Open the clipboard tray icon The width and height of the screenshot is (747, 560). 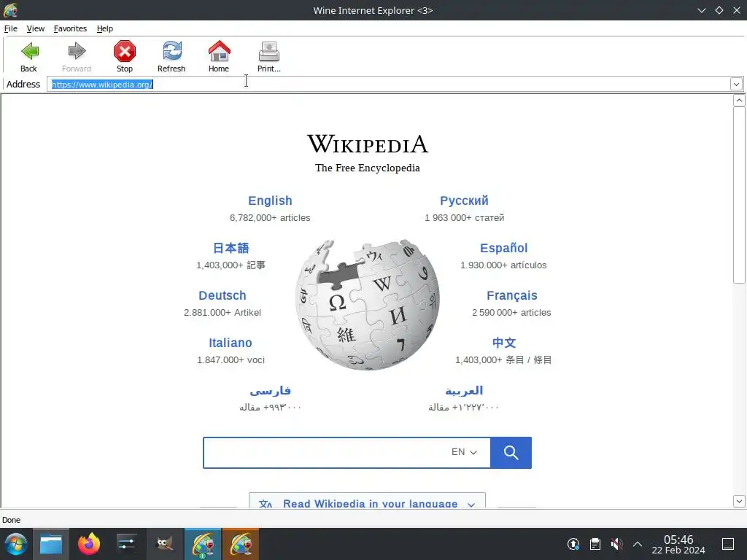(595, 544)
